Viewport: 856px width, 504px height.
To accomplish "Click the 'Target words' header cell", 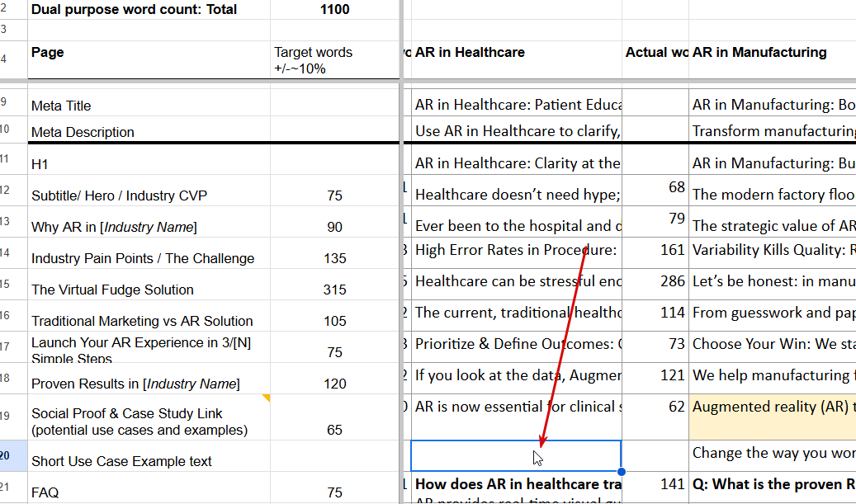I will (334, 60).
